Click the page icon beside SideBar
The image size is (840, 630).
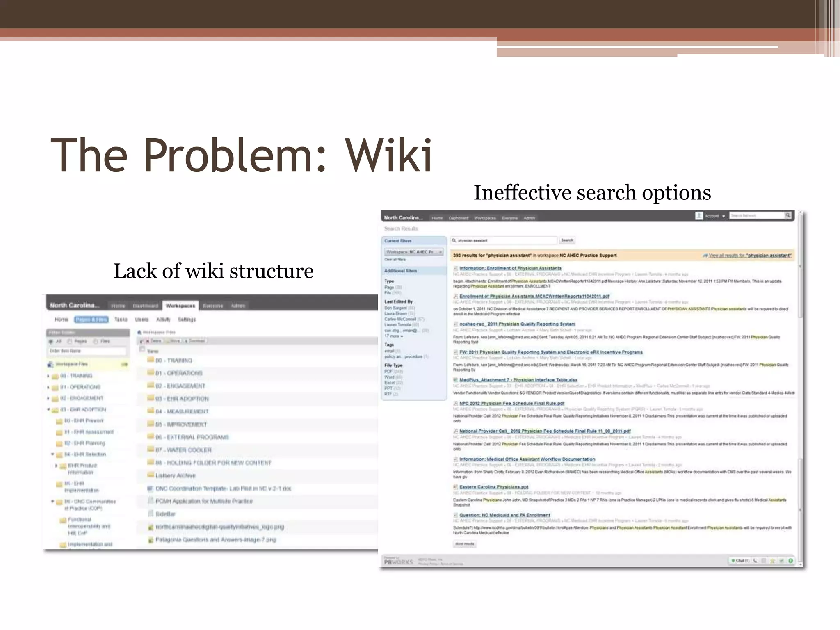click(x=151, y=514)
